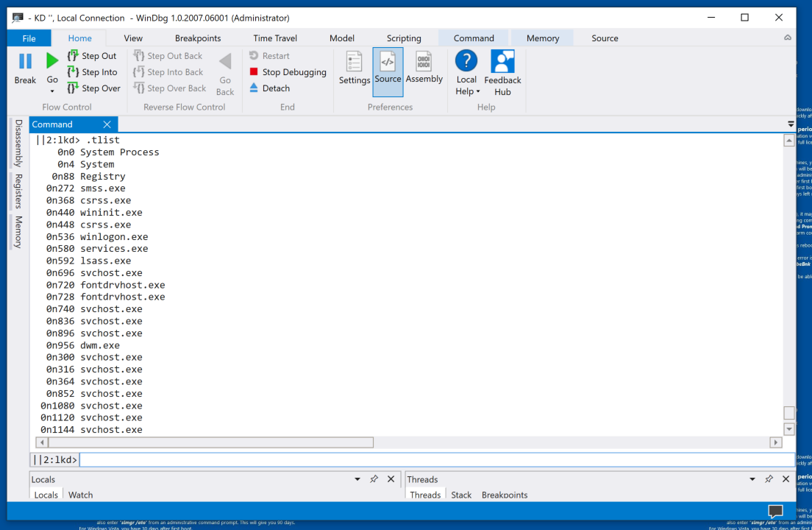Open the Memory ribbon tab

click(x=543, y=38)
